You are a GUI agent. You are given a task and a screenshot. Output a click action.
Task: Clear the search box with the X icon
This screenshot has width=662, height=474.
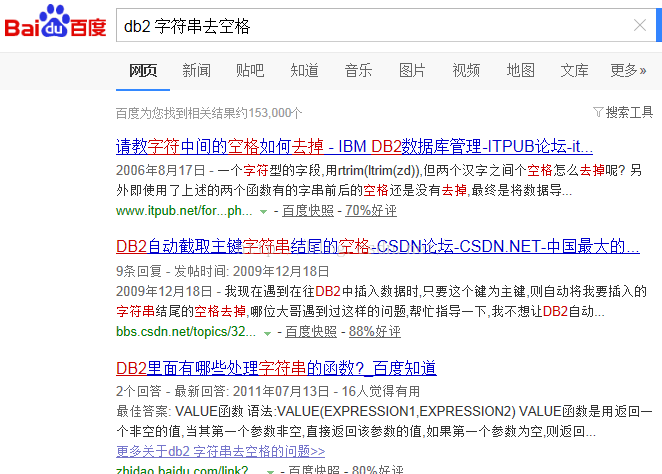[x=640, y=25]
